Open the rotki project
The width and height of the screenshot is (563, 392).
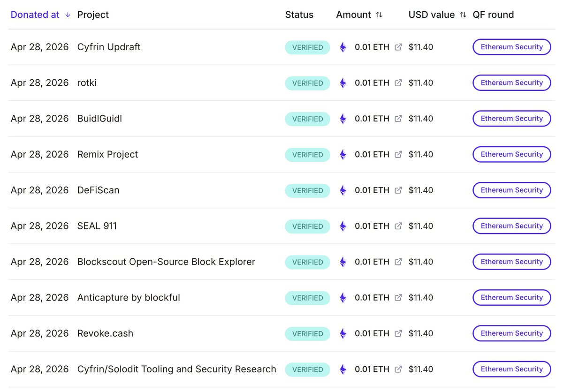click(x=87, y=83)
